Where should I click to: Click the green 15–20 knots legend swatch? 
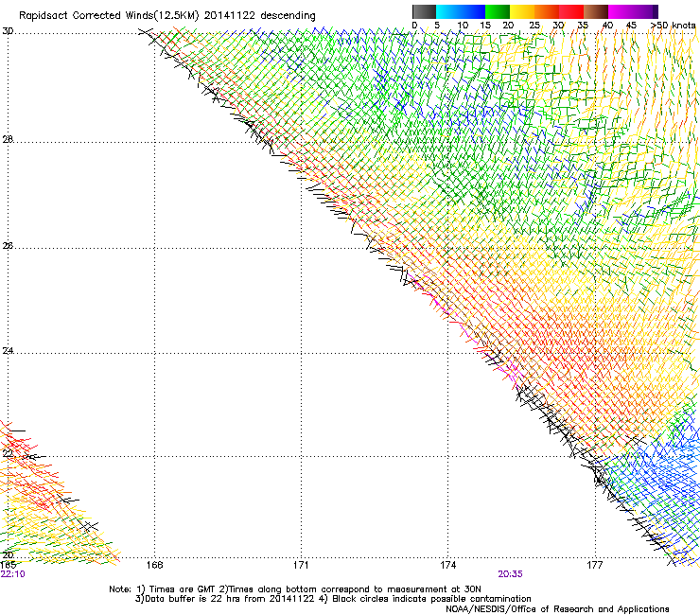[x=498, y=11]
